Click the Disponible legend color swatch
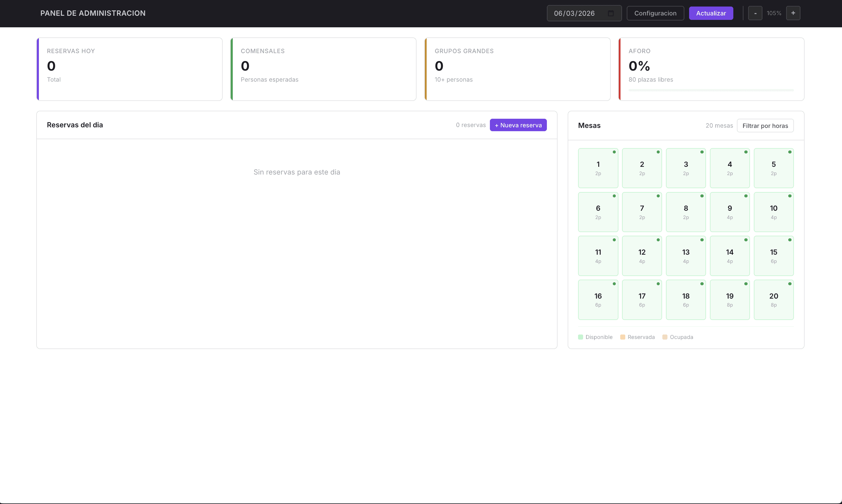The width and height of the screenshot is (842, 504). tap(580, 337)
